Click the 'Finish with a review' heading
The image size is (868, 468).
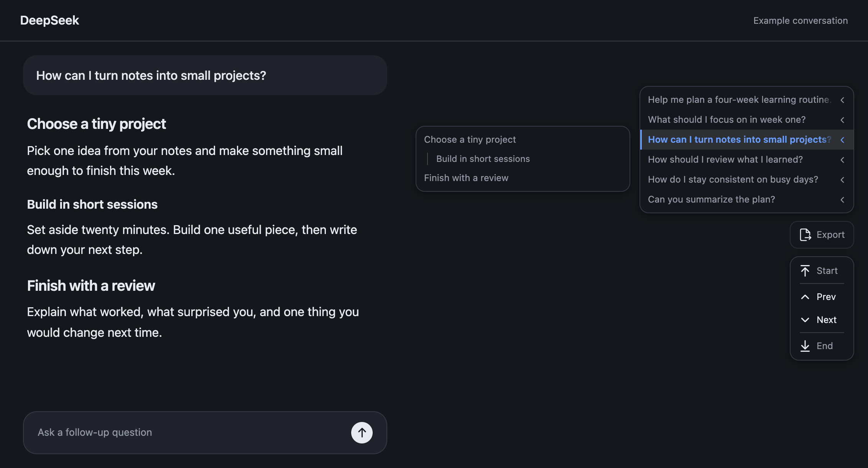(x=91, y=286)
